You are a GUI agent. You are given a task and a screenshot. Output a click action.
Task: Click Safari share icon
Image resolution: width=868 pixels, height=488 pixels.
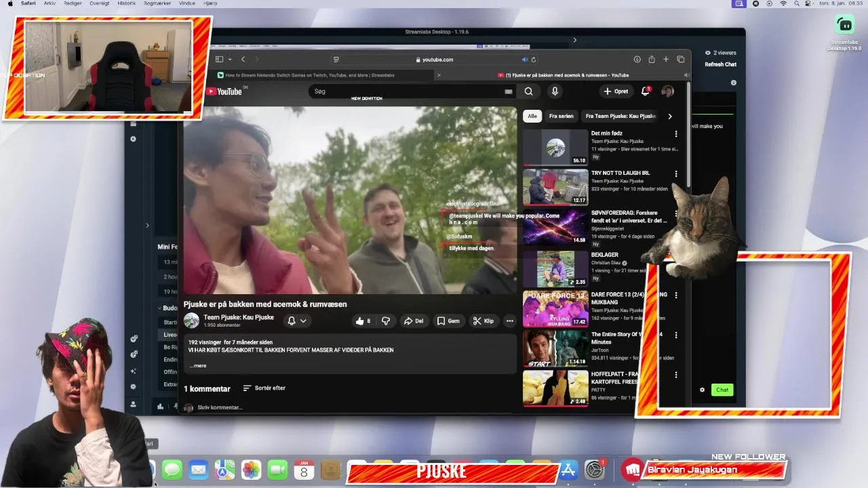pos(652,60)
